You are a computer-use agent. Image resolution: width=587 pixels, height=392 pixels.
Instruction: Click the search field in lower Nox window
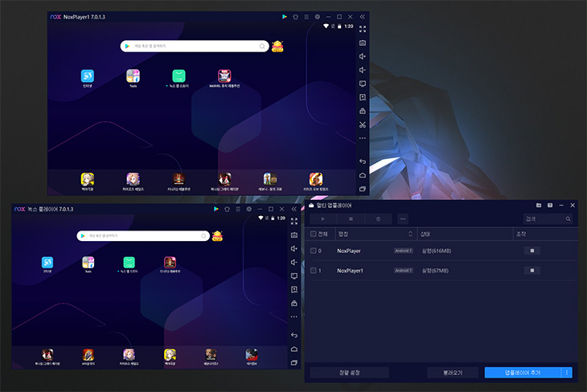[143, 235]
